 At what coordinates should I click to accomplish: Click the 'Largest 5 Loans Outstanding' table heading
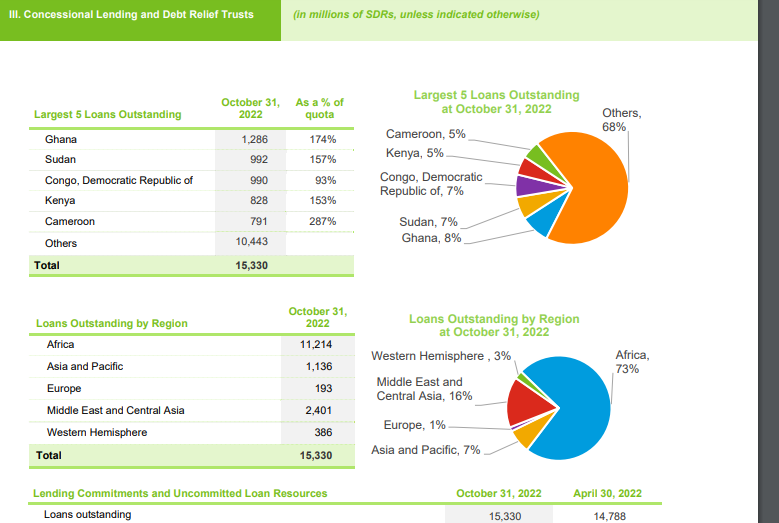pos(108,114)
